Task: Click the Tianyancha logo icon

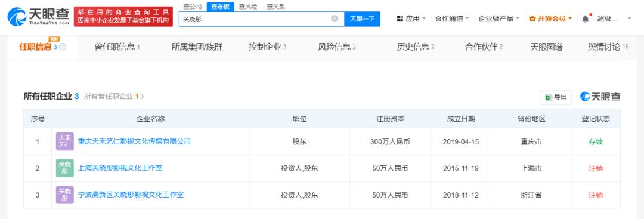Action: tap(17, 17)
